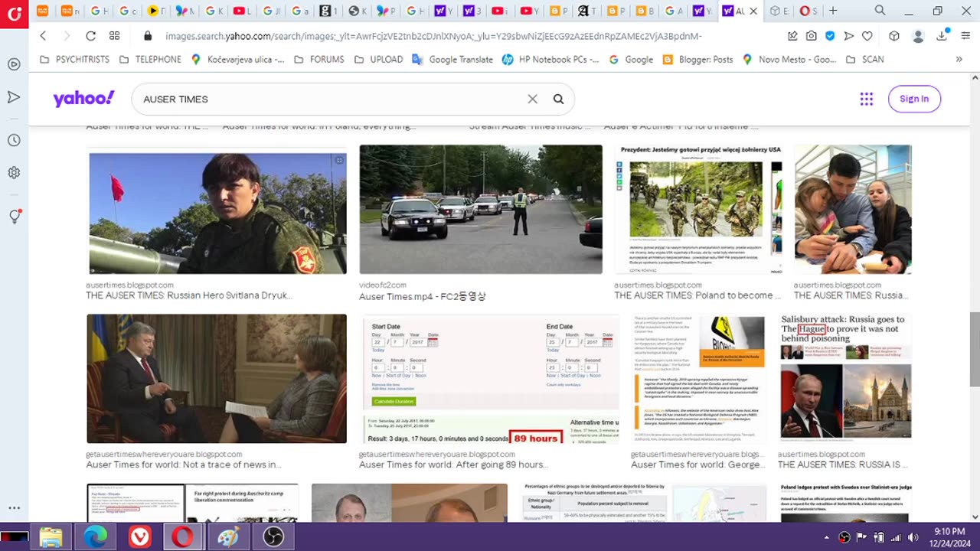Search open tabs with magnifier icon
Screen dimensions: 980x551
coord(880,11)
